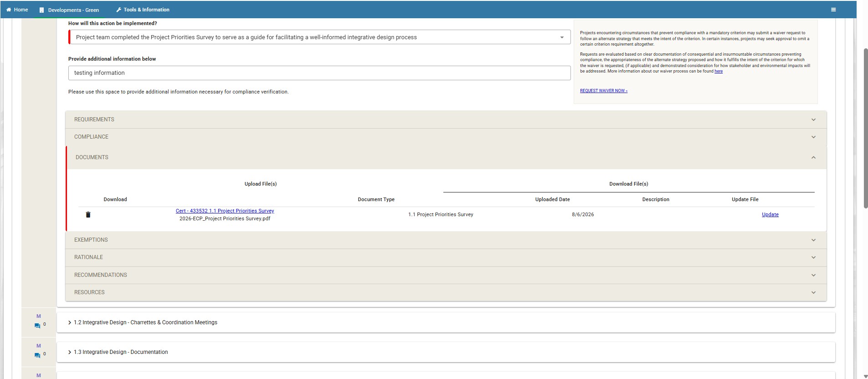Click the 'here' waiver process link
The width and height of the screenshot is (868, 379).
coord(719,71)
